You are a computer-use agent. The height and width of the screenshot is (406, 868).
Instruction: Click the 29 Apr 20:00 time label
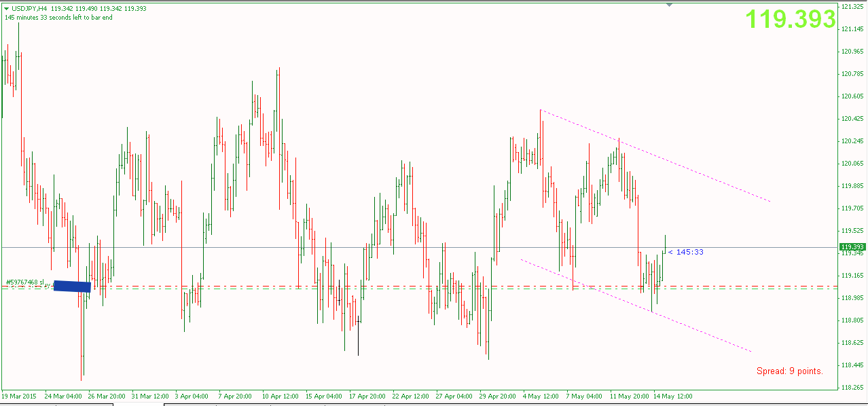[x=499, y=396]
